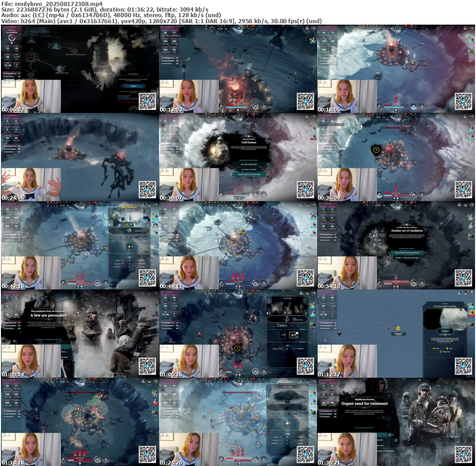This screenshot has height=466, width=476.
Task: Click the Audio line starting aac (LC)
Action: (111, 15)
